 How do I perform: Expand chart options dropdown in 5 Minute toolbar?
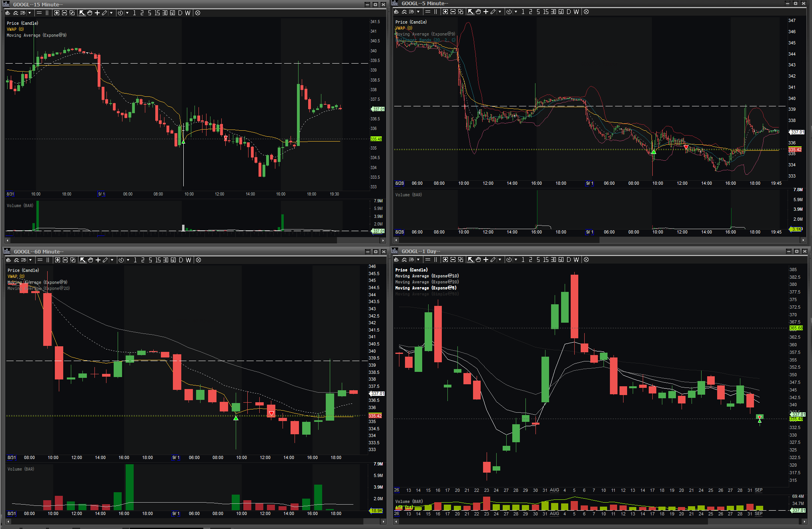(x=418, y=12)
